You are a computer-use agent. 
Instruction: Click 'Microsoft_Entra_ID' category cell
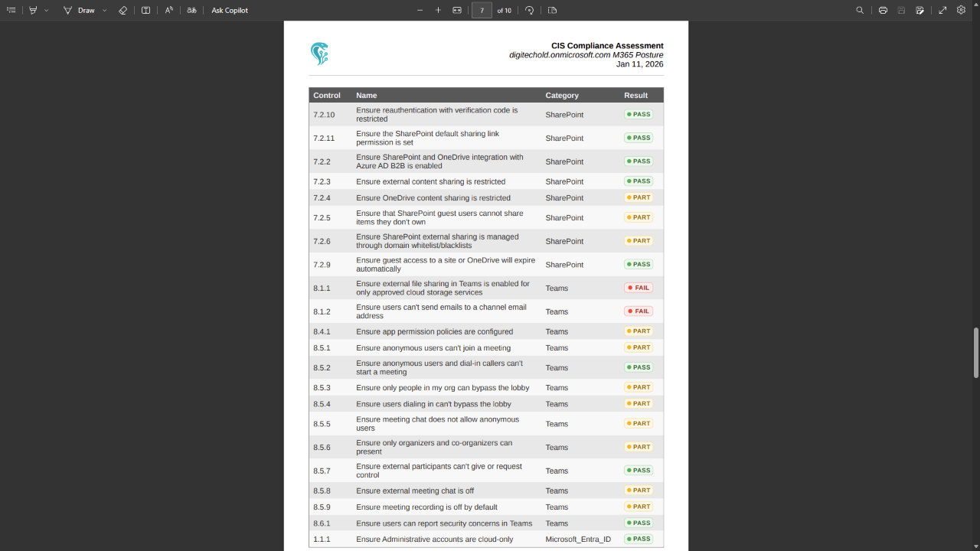pyautogui.click(x=578, y=540)
